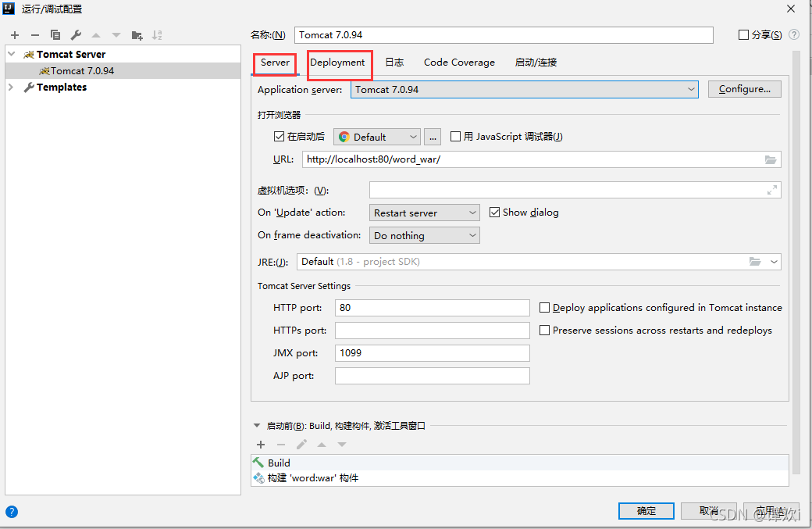
Task: Switch to the Server tab
Action: [x=275, y=63]
